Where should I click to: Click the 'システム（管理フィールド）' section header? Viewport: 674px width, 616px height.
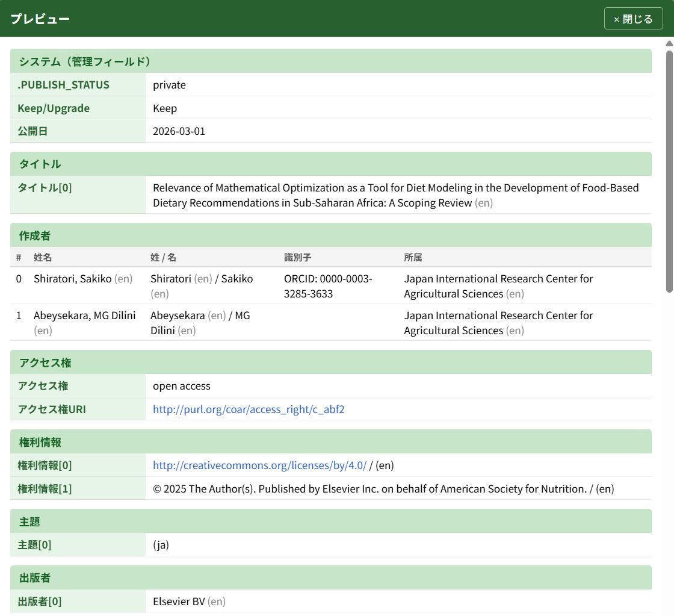tap(331, 61)
